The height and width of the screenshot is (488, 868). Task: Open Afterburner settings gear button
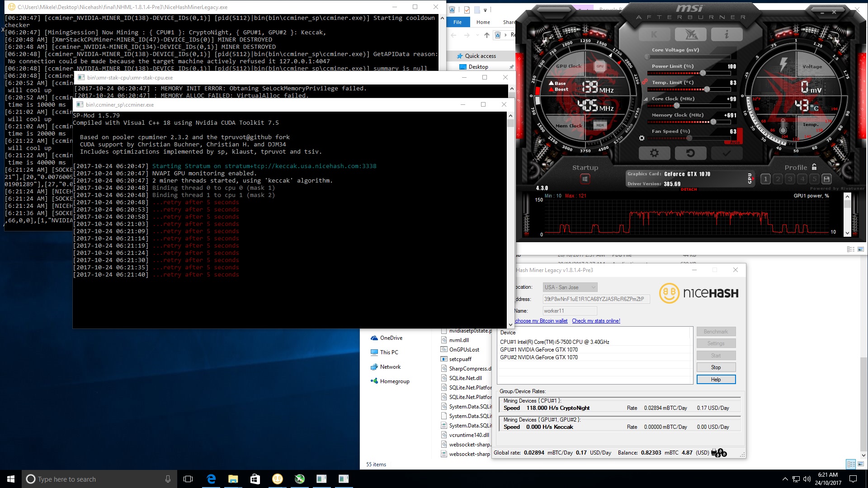pyautogui.click(x=654, y=153)
